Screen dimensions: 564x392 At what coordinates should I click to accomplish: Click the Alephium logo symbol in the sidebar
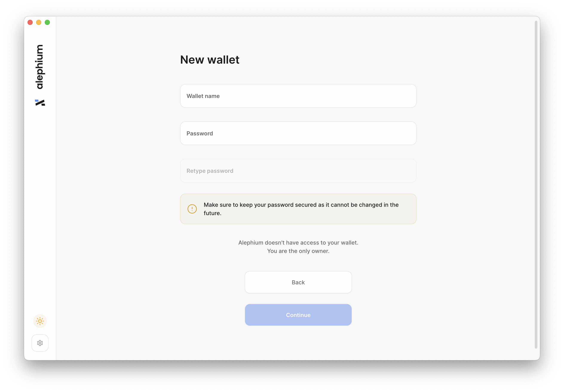tap(40, 103)
